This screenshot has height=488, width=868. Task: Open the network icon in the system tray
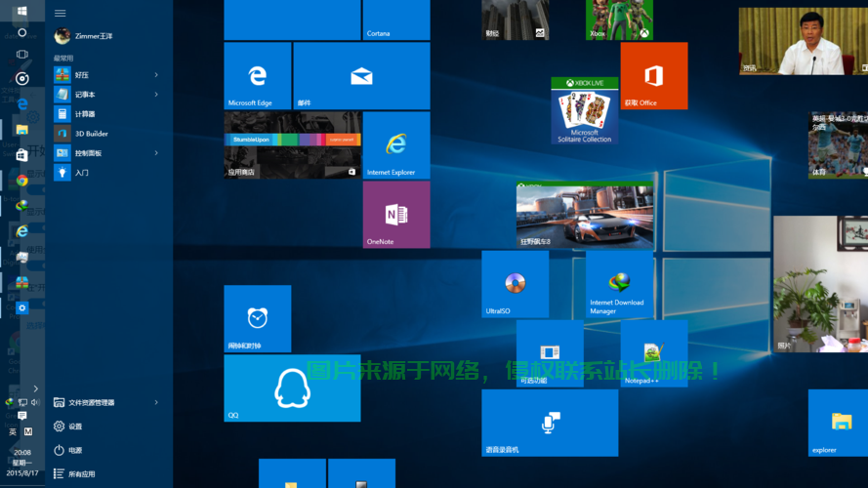(22, 402)
